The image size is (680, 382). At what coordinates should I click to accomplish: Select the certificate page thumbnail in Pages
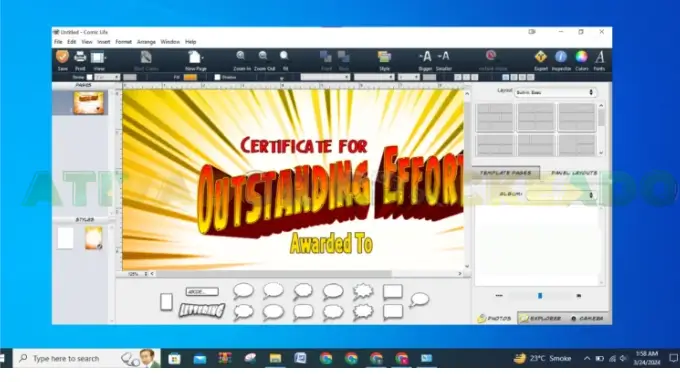88,103
